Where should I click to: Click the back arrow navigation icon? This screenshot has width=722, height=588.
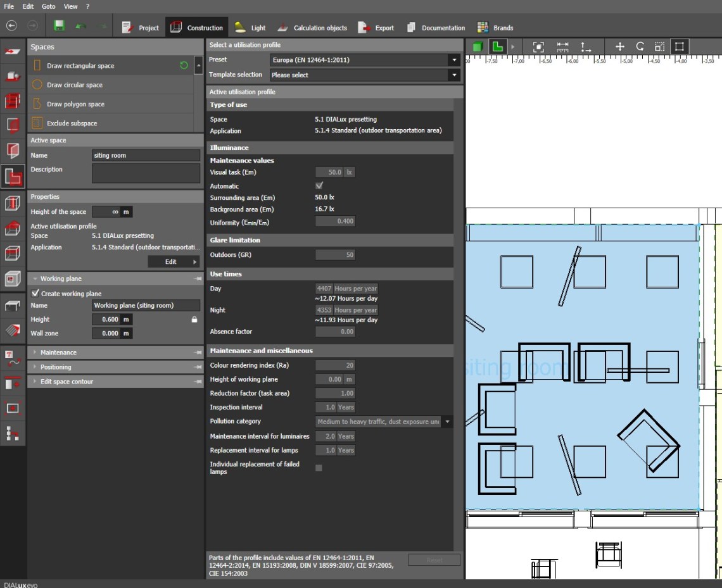point(12,27)
